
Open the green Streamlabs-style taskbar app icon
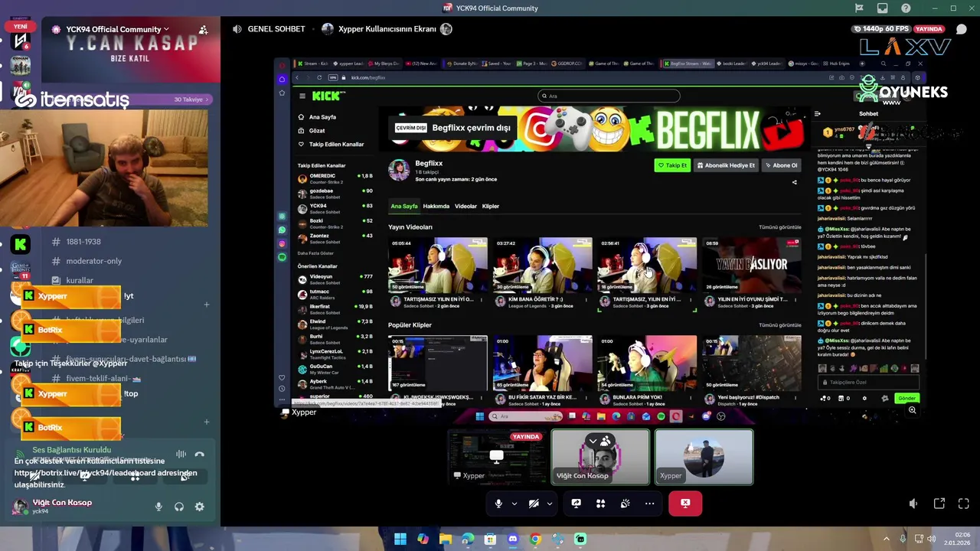click(x=581, y=540)
